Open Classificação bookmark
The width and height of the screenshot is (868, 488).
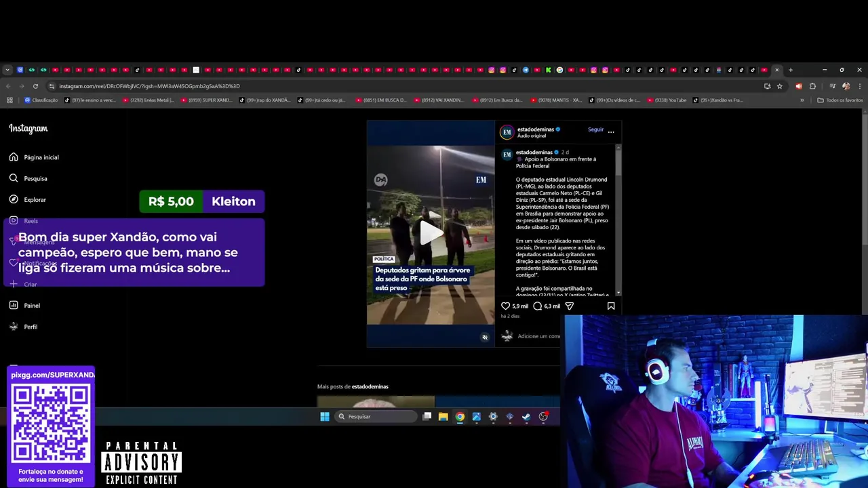[41, 100]
